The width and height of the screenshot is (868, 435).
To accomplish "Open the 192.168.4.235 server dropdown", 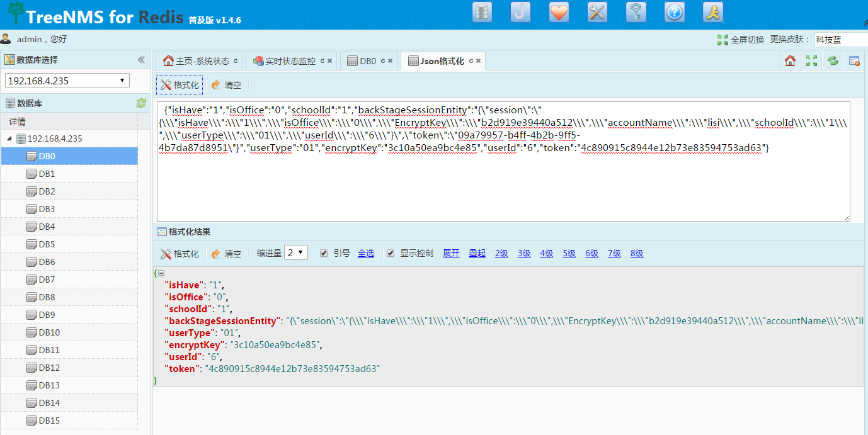I will [67, 81].
